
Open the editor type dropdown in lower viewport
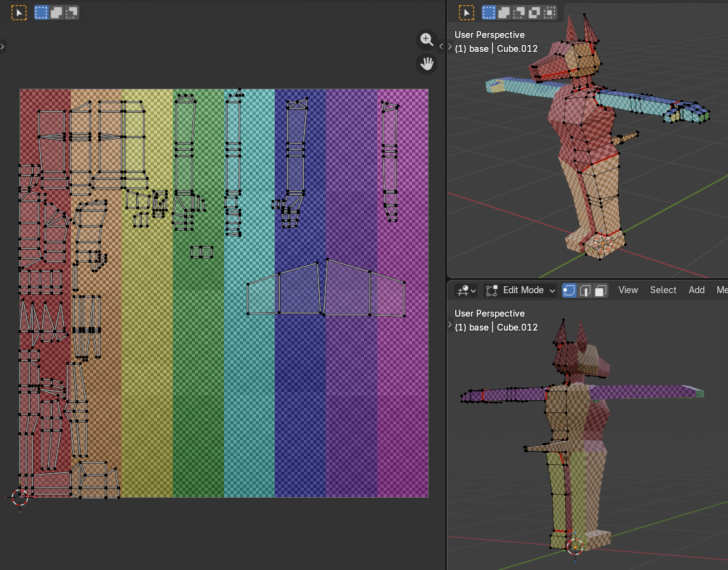467,290
